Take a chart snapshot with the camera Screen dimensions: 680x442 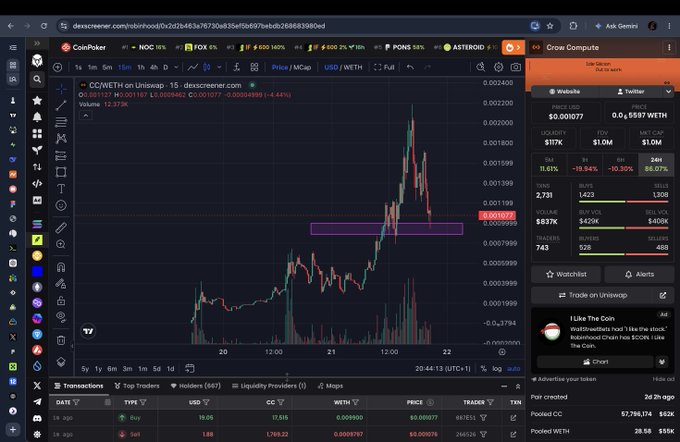click(x=516, y=67)
